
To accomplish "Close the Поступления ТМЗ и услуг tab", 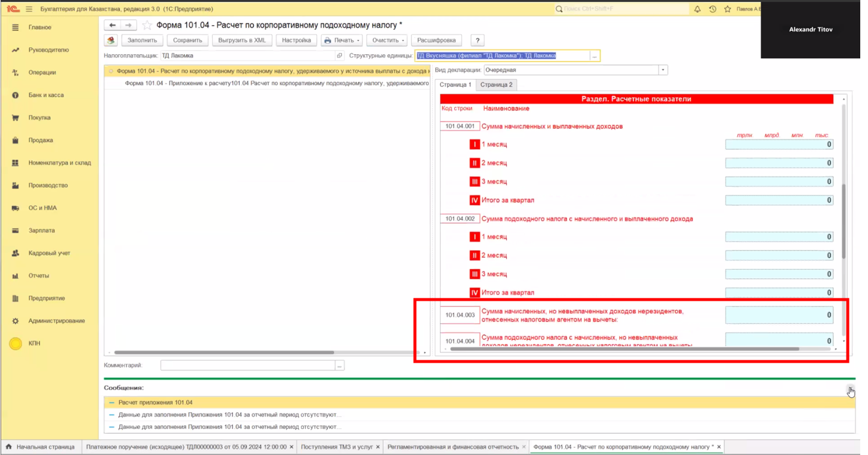I will click(x=378, y=447).
